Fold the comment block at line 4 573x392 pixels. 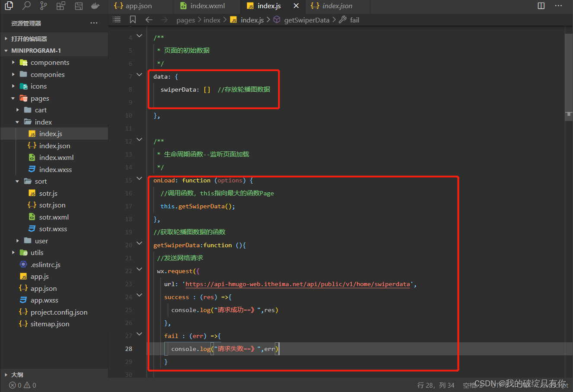coord(139,36)
